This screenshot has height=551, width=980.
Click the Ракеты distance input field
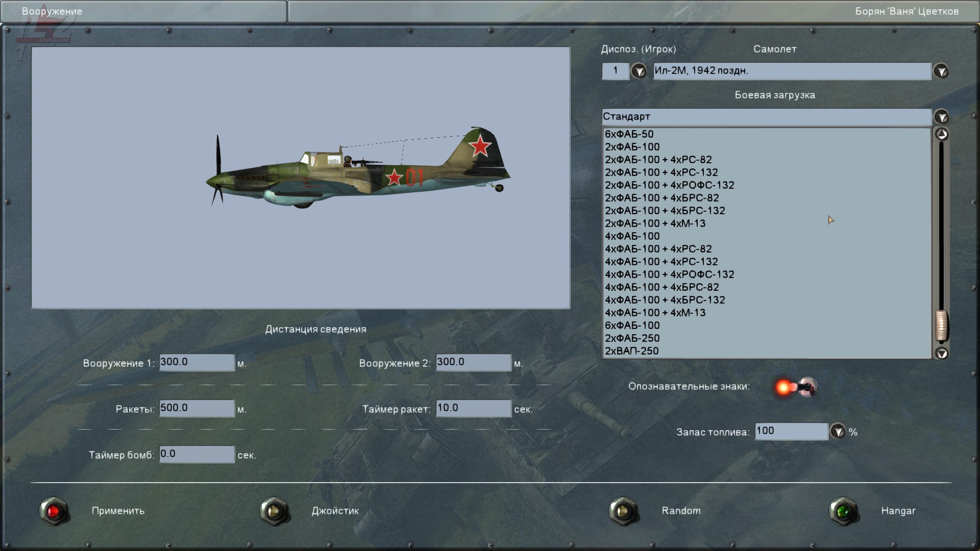[197, 408]
